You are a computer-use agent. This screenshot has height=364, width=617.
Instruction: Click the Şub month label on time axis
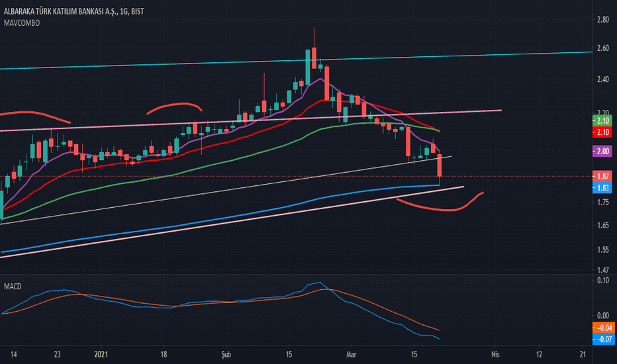point(226,355)
